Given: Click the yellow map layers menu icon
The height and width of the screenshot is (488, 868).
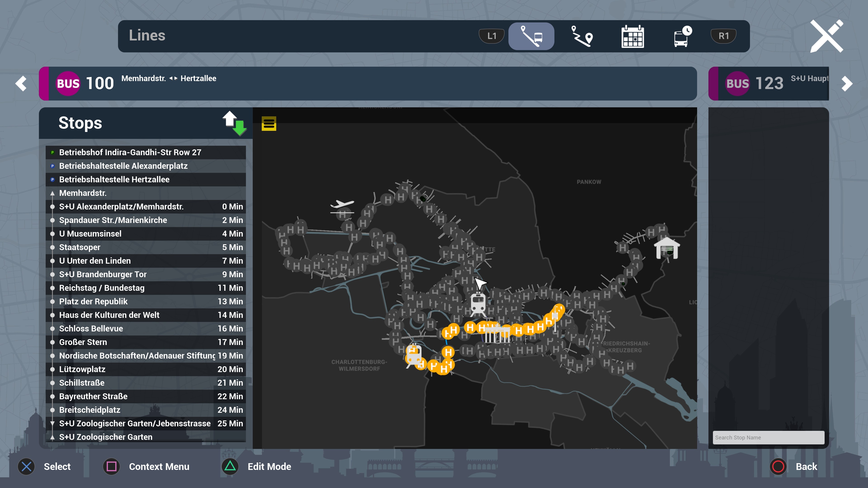Looking at the screenshot, I should coord(269,124).
